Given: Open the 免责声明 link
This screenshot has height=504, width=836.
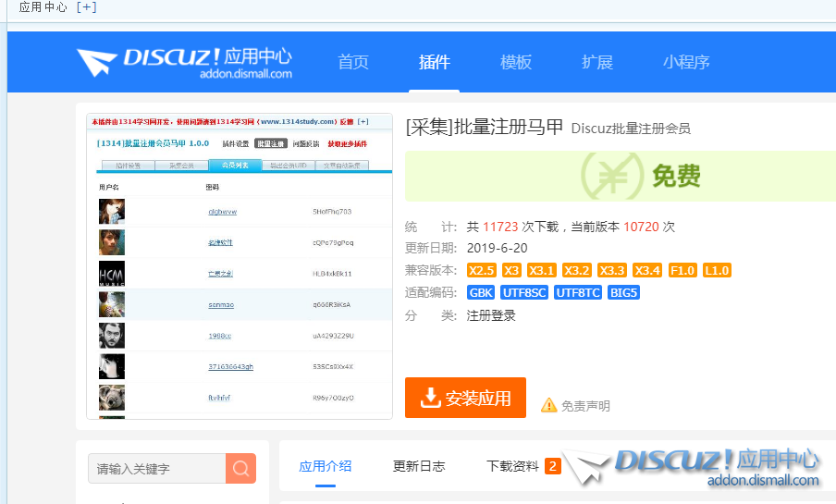Looking at the screenshot, I should [585, 406].
